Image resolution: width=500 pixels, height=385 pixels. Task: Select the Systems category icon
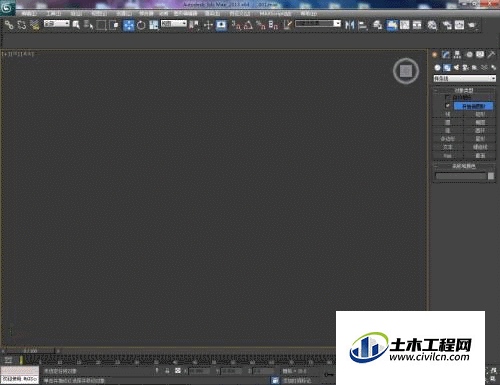click(493, 68)
